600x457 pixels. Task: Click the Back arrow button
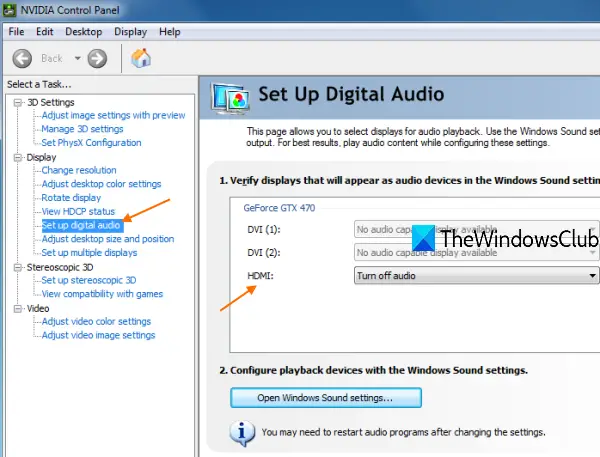[22, 59]
